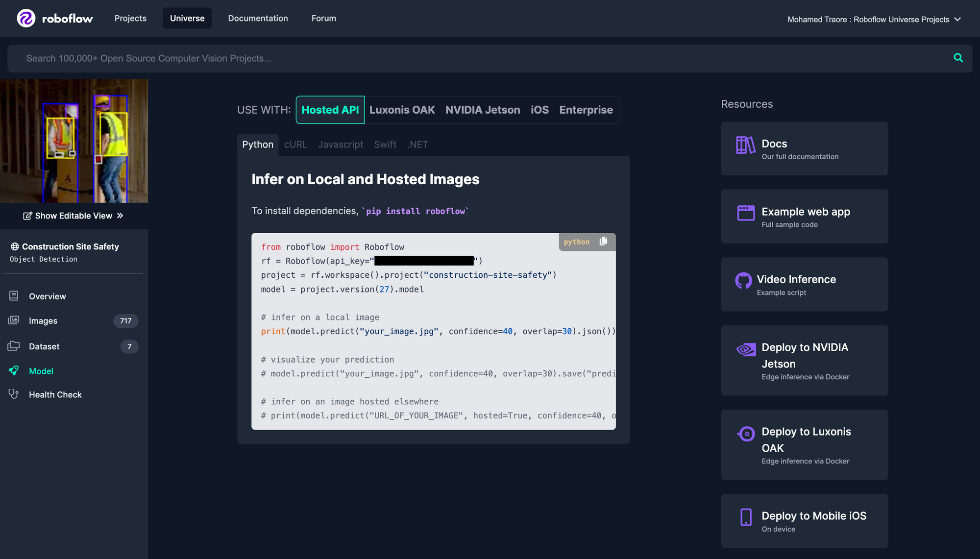Open the Example web app sample code
Screen dimensions: 980x559
coord(804,216)
